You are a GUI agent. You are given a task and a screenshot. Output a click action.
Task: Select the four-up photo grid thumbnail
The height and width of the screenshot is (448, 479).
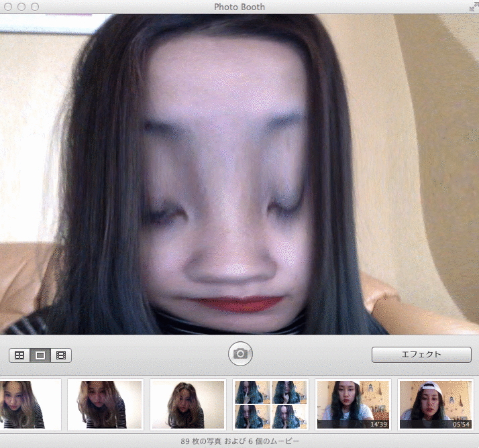click(x=270, y=404)
